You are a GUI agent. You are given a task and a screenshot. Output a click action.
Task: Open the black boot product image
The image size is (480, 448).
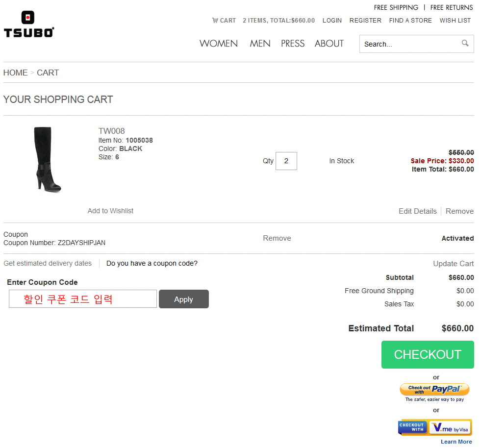click(x=47, y=159)
